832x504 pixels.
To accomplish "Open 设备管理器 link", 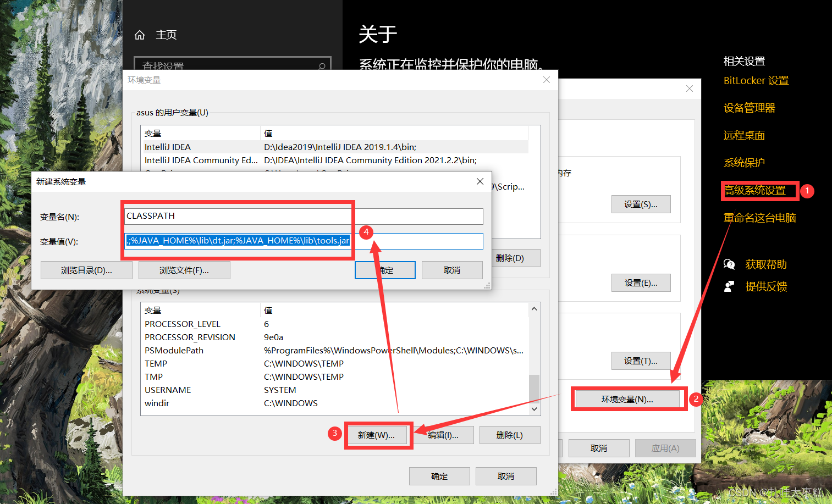I will click(x=750, y=108).
